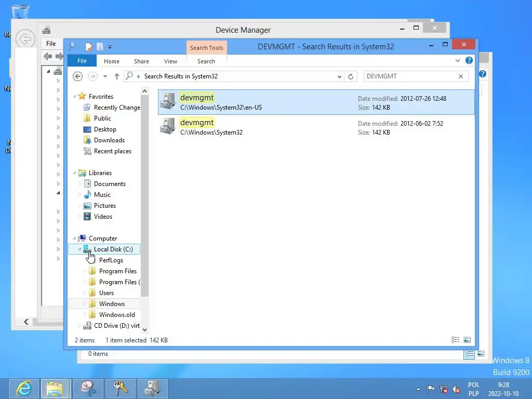Open the Videos library
Image resolution: width=532 pixels, height=399 pixels.
tap(98, 217)
